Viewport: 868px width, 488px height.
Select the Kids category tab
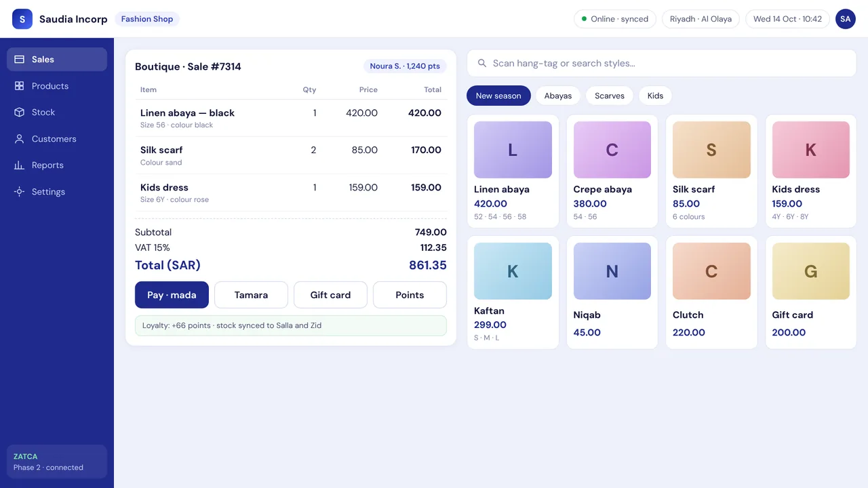655,96
